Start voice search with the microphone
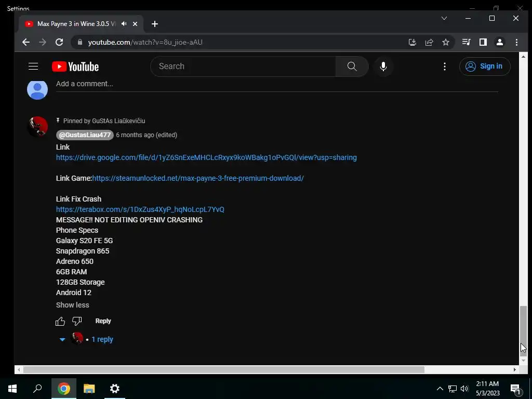Image resolution: width=532 pixels, height=399 pixels. click(x=383, y=66)
